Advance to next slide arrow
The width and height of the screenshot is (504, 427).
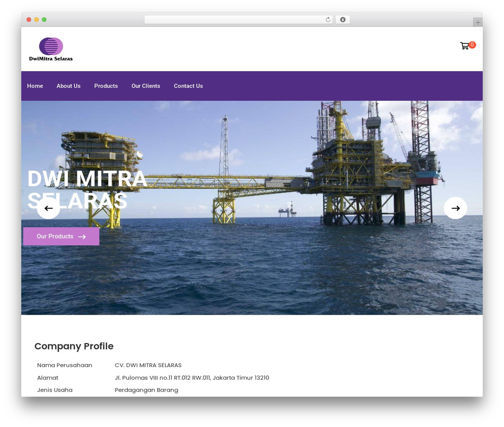coord(456,208)
